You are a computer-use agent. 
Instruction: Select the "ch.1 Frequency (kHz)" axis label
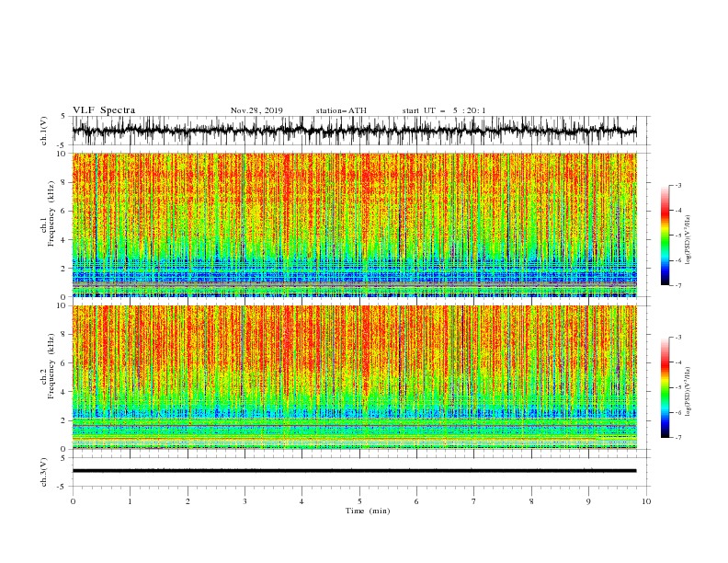click(48, 214)
